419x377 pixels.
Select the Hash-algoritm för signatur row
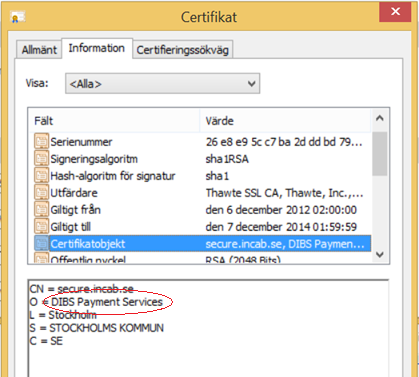202,176
